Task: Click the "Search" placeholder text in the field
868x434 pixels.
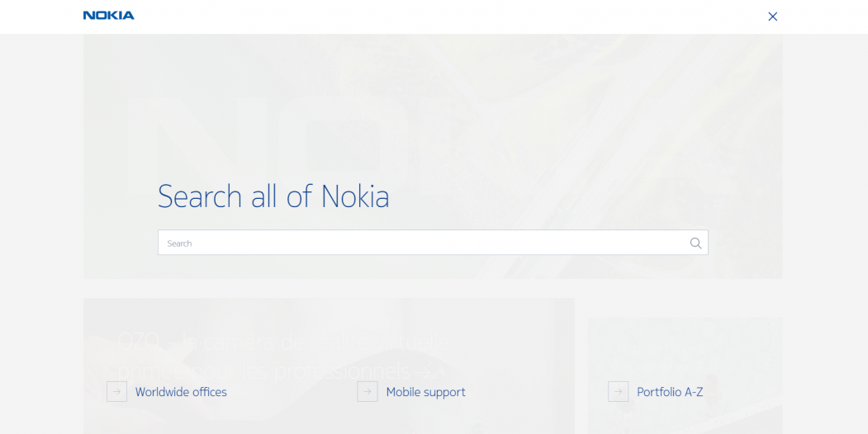Action: pyautogui.click(x=179, y=243)
